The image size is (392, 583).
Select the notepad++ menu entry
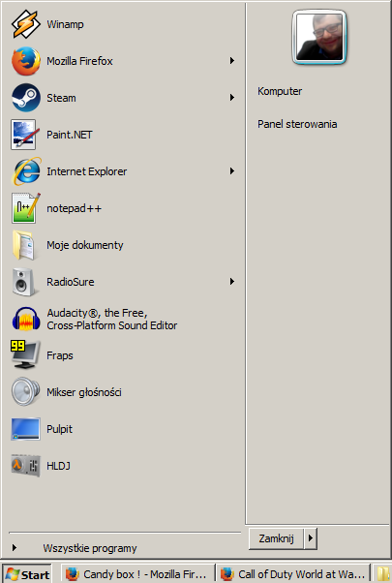tap(123, 208)
